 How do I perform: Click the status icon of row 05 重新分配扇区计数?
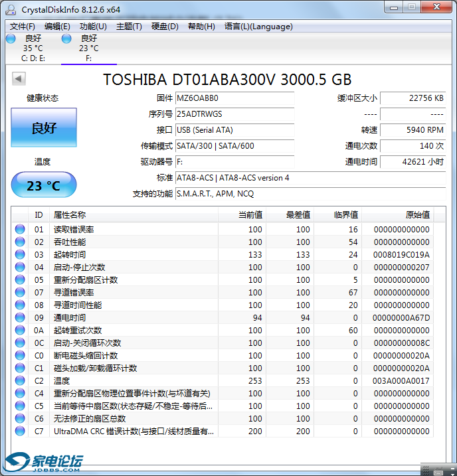[x=20, y=279]
